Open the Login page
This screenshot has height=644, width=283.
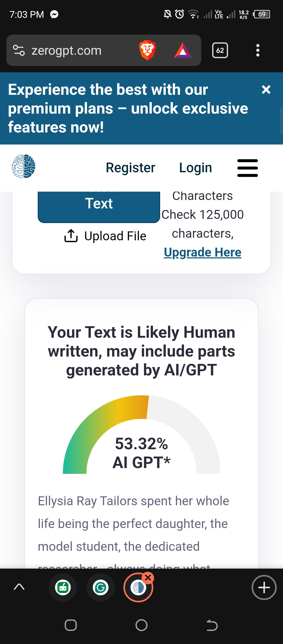coord(195,168)
